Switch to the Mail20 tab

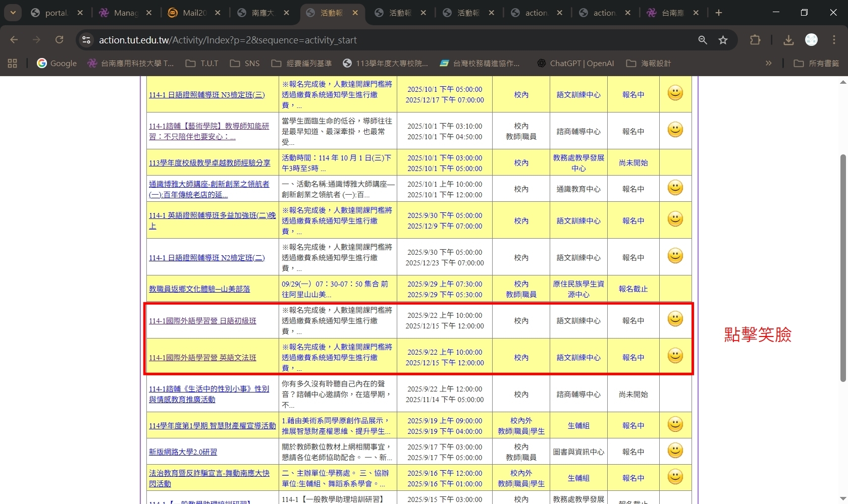pyautogui.click(x=194, y=13)
